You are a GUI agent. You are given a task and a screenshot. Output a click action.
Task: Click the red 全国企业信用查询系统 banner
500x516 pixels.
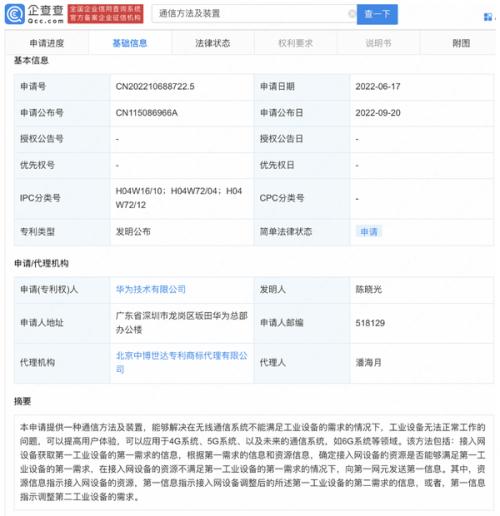tap(106, 14)
